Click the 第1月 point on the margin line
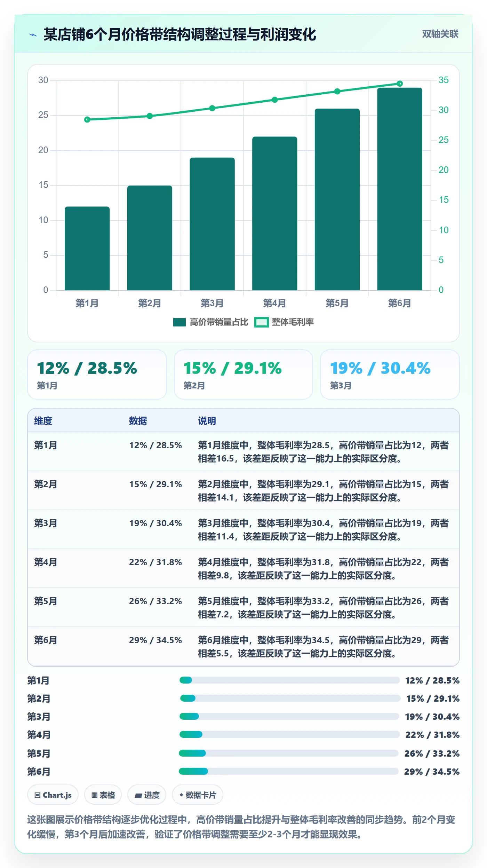The height and width of the screenshot is (868, 487). point(87,120)
